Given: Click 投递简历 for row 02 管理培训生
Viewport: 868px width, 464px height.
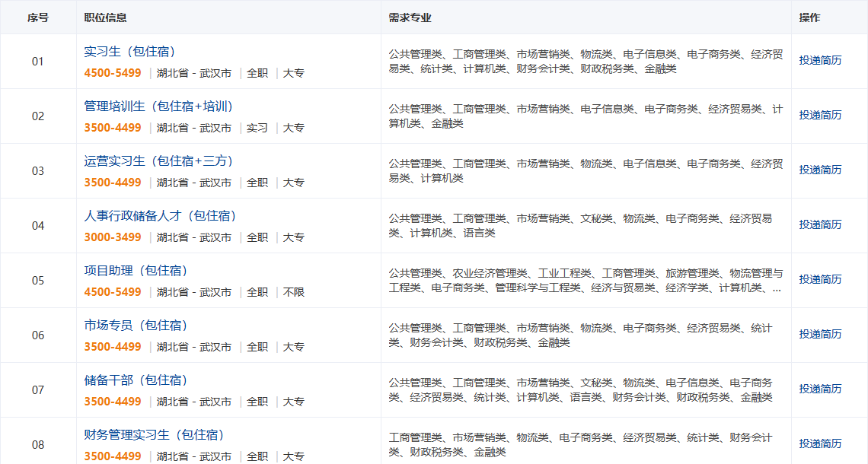Looking at the screenshot, I should [x=820, y=116].
